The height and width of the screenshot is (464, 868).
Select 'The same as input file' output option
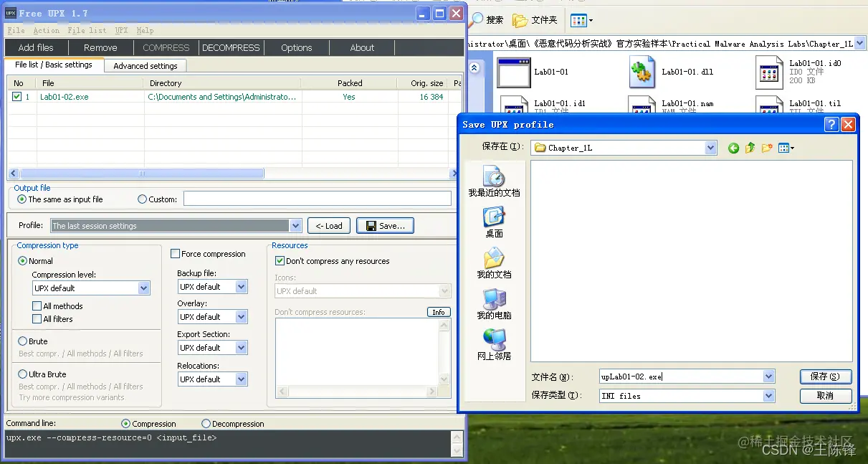[22, 199]
